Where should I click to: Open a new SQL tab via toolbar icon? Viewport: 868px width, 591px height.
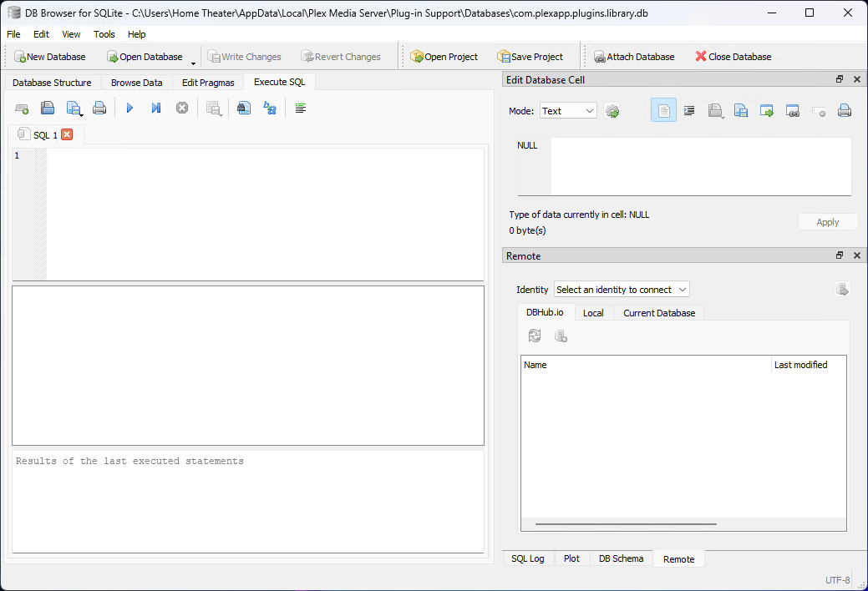click(x=23, y=109)
